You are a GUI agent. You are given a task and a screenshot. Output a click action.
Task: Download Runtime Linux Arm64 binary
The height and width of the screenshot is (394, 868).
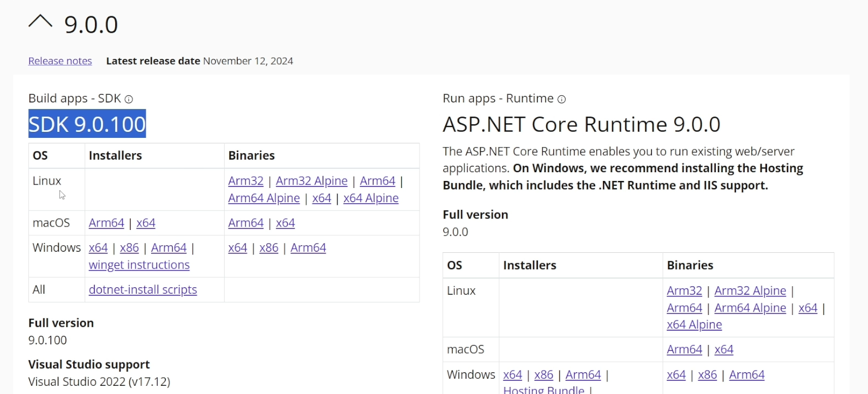684,308
